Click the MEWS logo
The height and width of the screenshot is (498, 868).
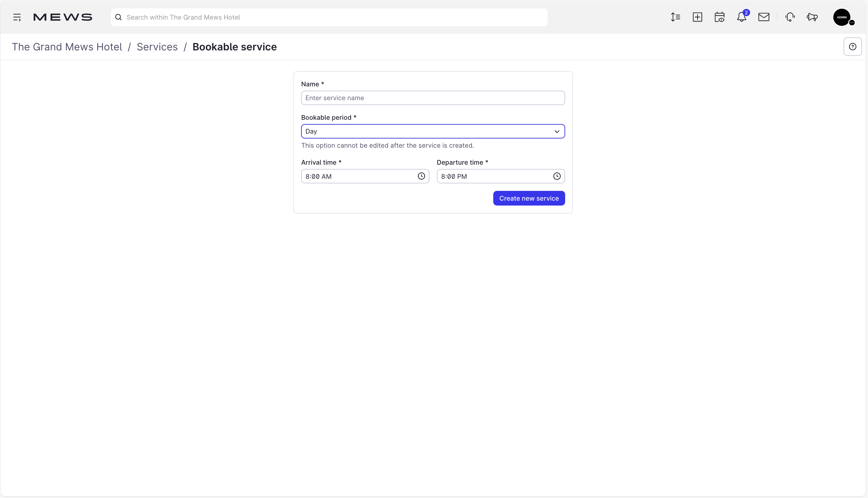(x=62, y=17)
